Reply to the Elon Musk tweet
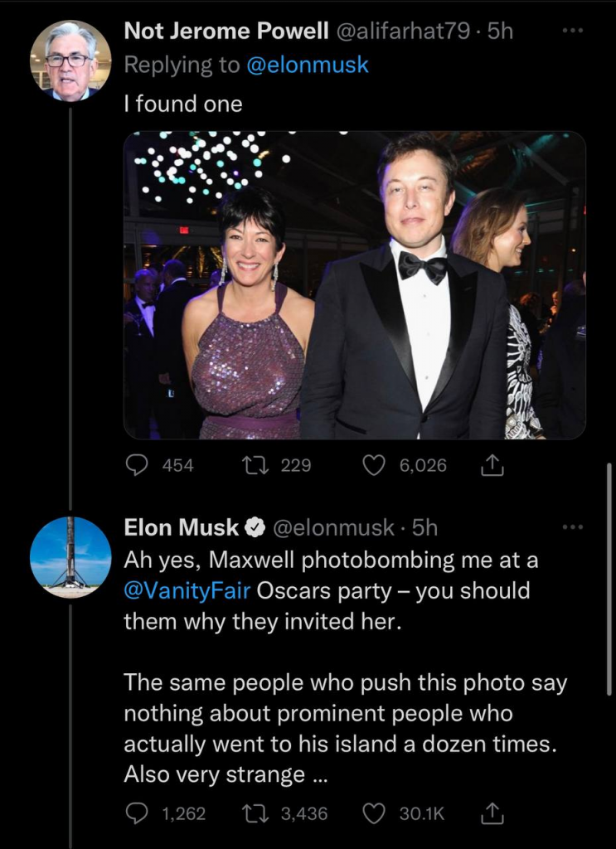The image size is (616, 849). 137,814
